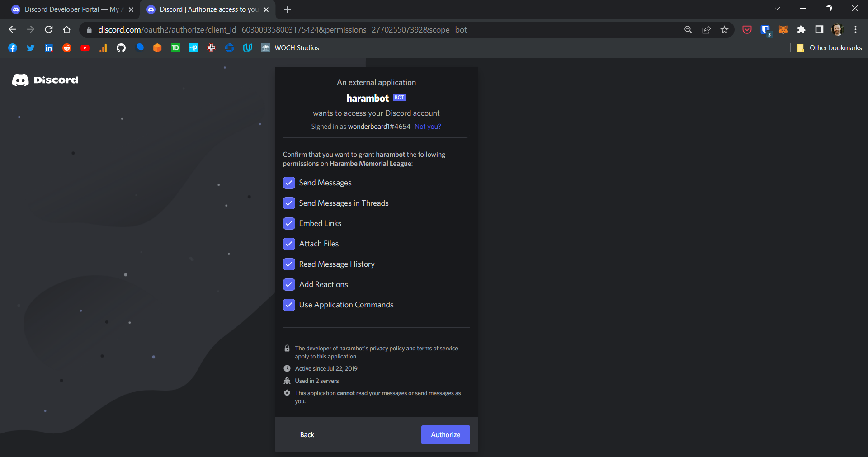This screenshot has width=868, height=457.
Task: Toggle the browser side panel
Action: point(819,30)
